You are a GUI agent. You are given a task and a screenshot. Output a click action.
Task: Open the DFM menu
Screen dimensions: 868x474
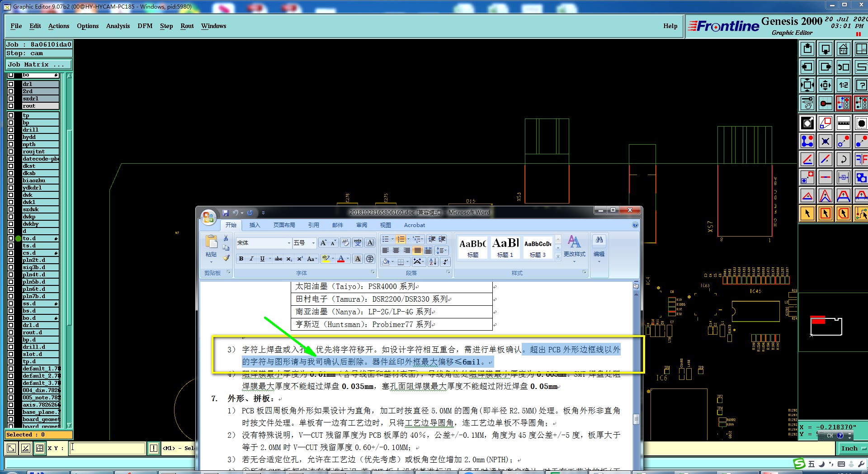click(145, 26)
